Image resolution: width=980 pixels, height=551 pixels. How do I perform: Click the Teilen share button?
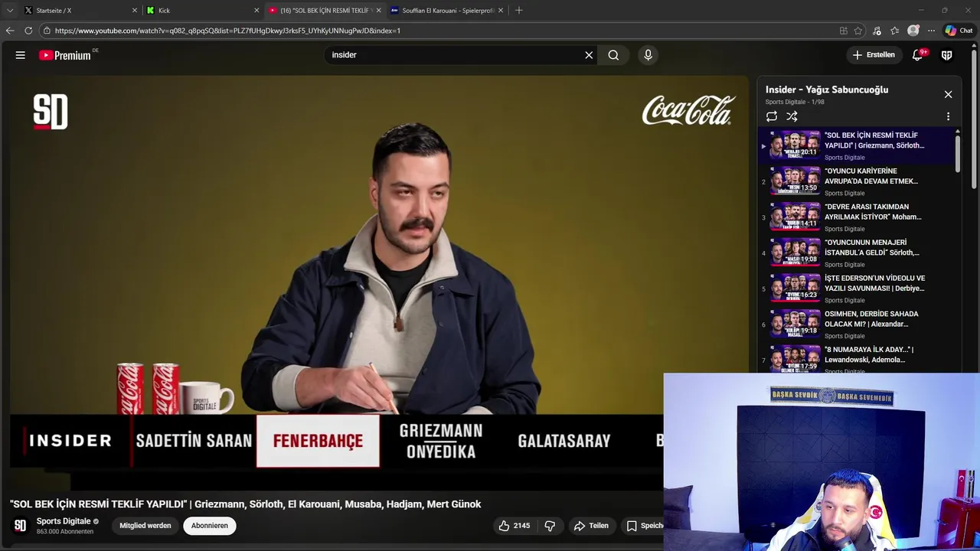(x=591, y=526)
